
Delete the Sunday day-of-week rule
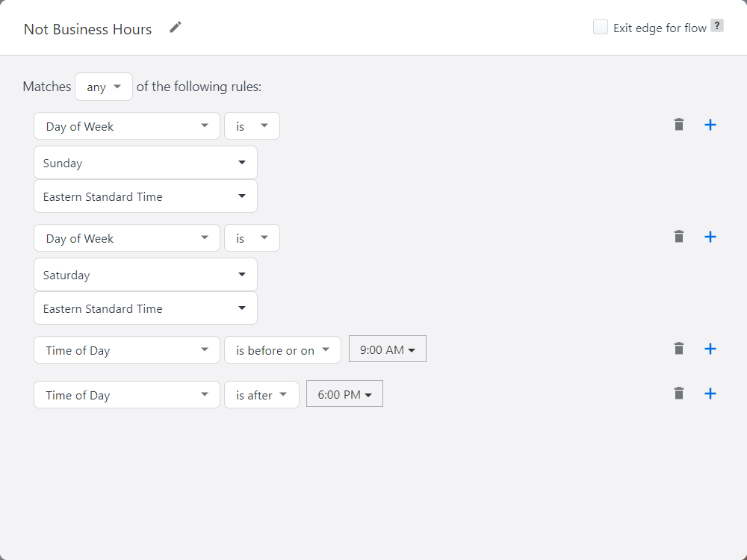[678, 125]
